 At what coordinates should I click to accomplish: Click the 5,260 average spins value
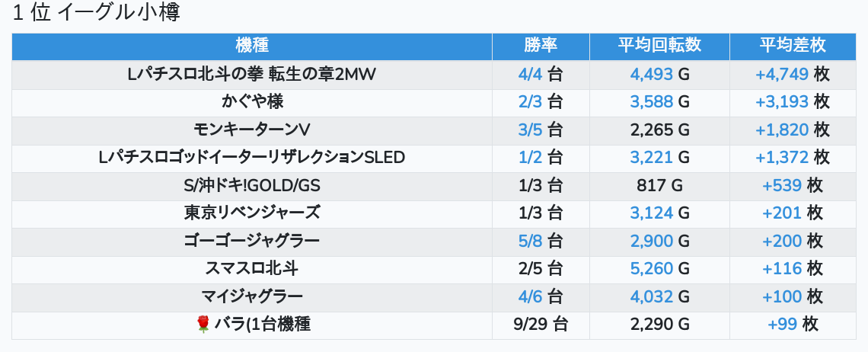(652, 268)
